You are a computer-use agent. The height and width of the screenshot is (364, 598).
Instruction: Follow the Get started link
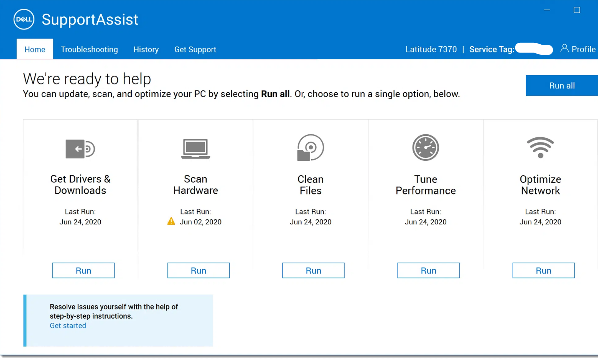click(68, 326)
